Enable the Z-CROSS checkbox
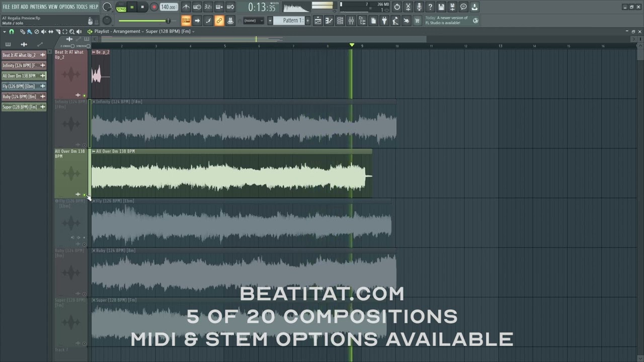This screenshot has width=644, height=362. [73, 46]
